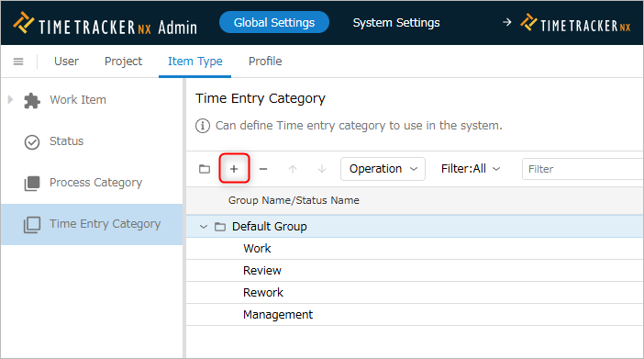644x359 pixels.
Task: Click the move down arrow icon
Action: (322, 169)
